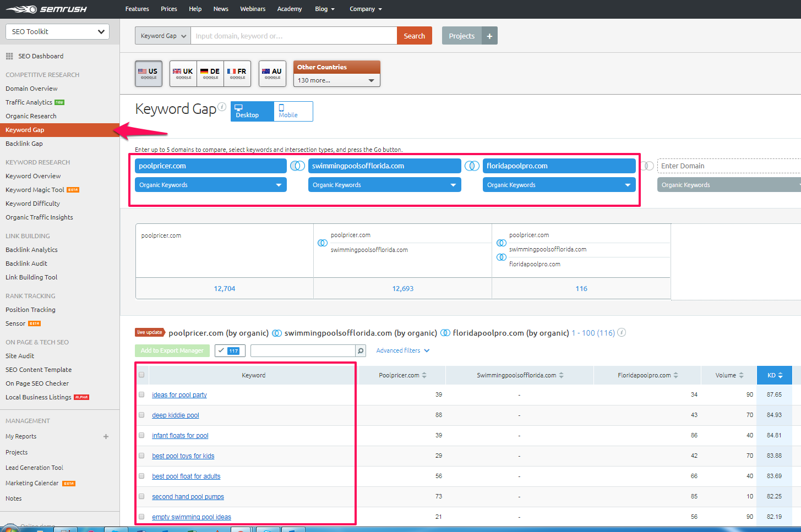This screenshot has height=532, width=801.
Task: Open Other Countries 130 more dropdown
Action: tap(336, 80)
